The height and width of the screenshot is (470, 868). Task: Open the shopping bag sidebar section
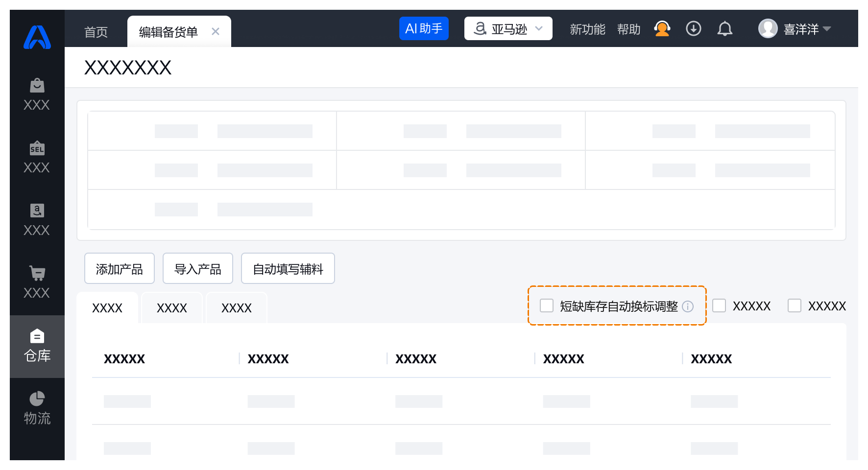coord(37,95)
